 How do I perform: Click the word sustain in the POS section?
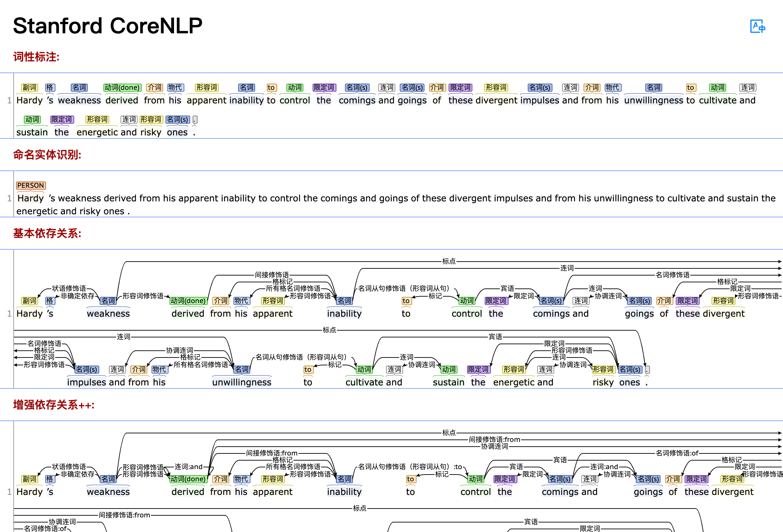coord(32,132)
